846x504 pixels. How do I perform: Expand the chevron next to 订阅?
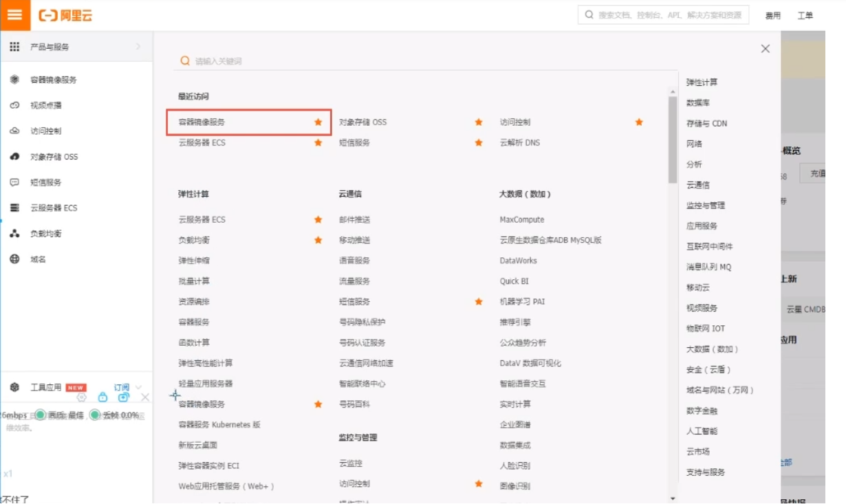138,388
